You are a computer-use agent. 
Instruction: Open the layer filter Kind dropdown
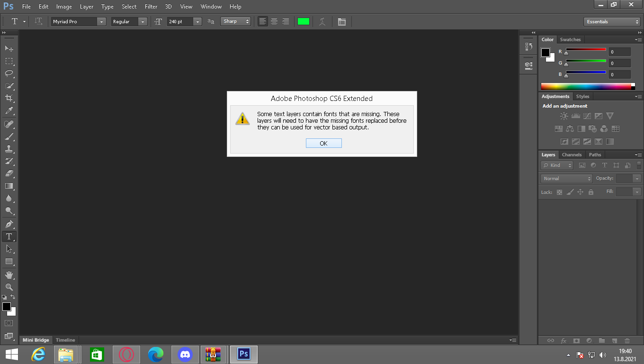coord(557,165)
